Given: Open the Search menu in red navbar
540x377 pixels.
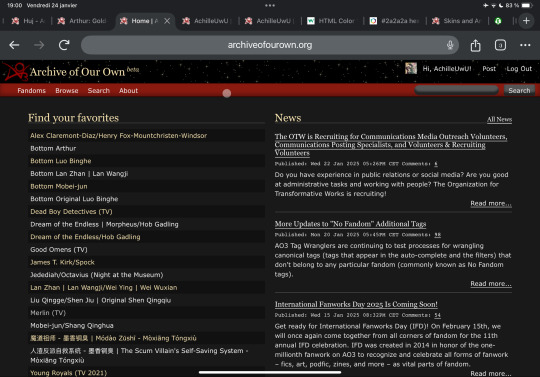Looking at the screenshot, I should 98,91.
